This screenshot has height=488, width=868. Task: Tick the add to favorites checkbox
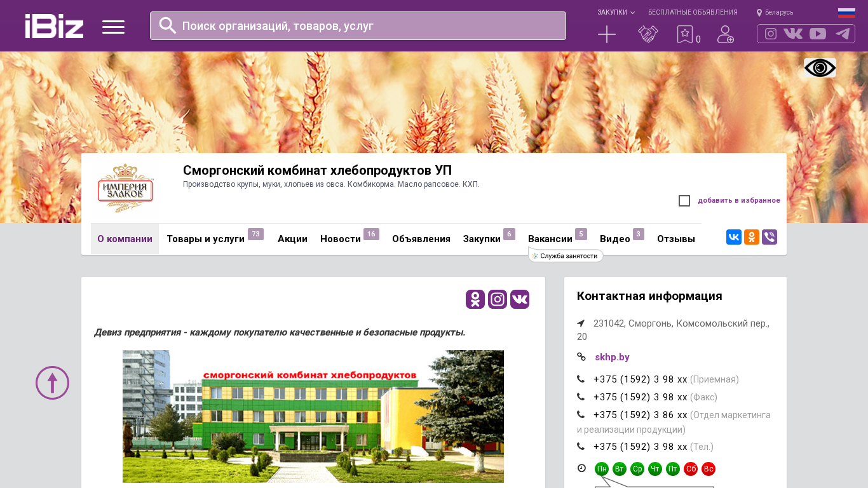point(684,201)
